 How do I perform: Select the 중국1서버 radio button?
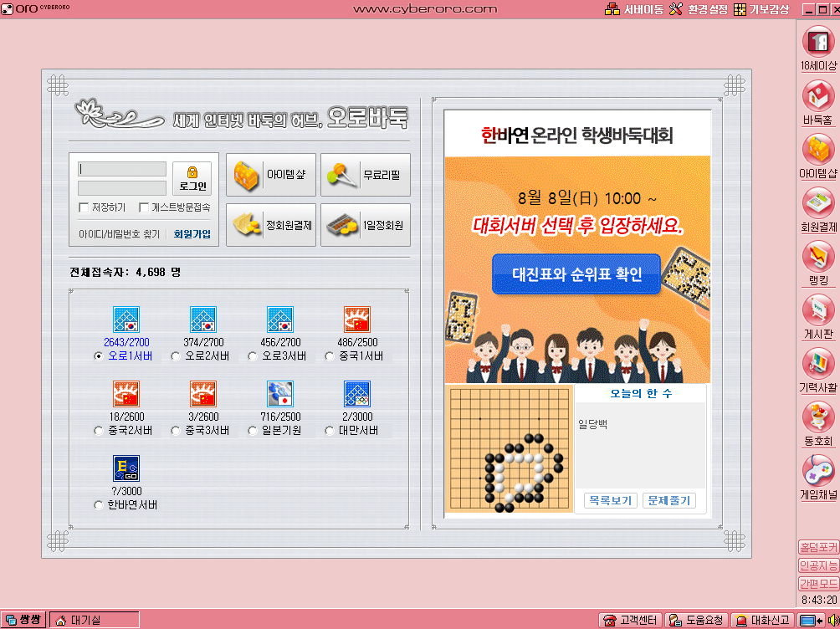tap(330, 355)
